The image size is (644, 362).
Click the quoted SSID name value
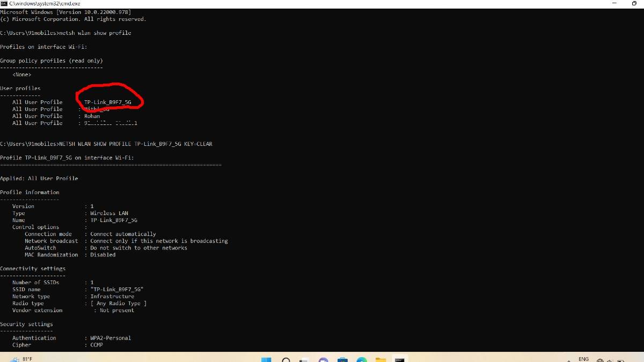116,290
